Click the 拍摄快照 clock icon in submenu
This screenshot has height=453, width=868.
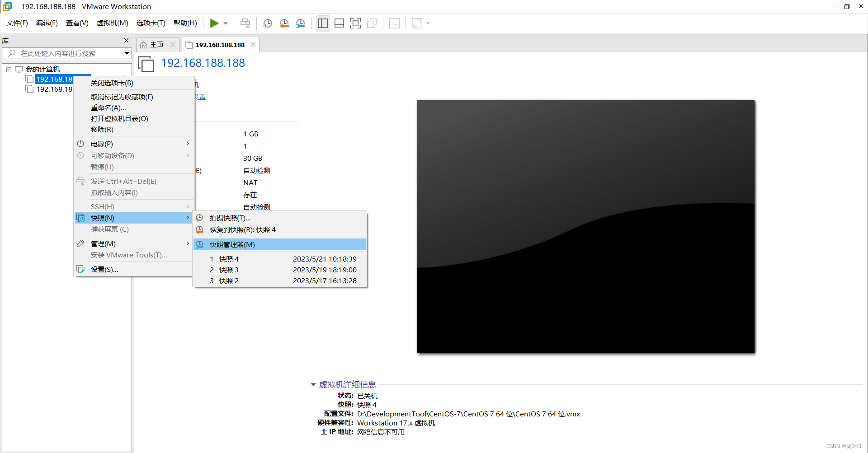(199, 218)
